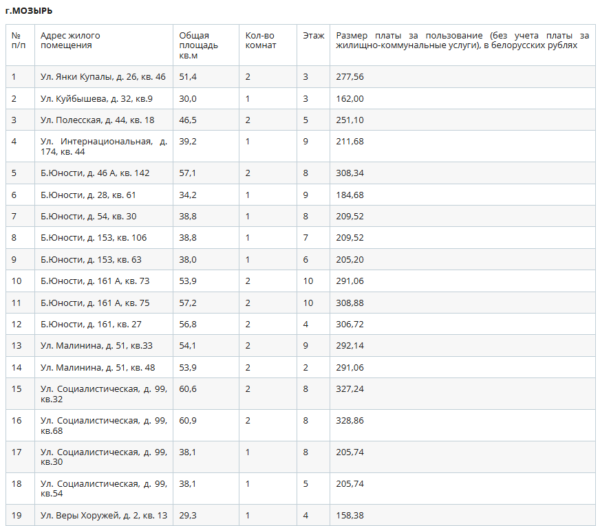
Task: Click the 'Адрес жилого помещения' column header
Action: pyautogui.click(x=70, y=40)
